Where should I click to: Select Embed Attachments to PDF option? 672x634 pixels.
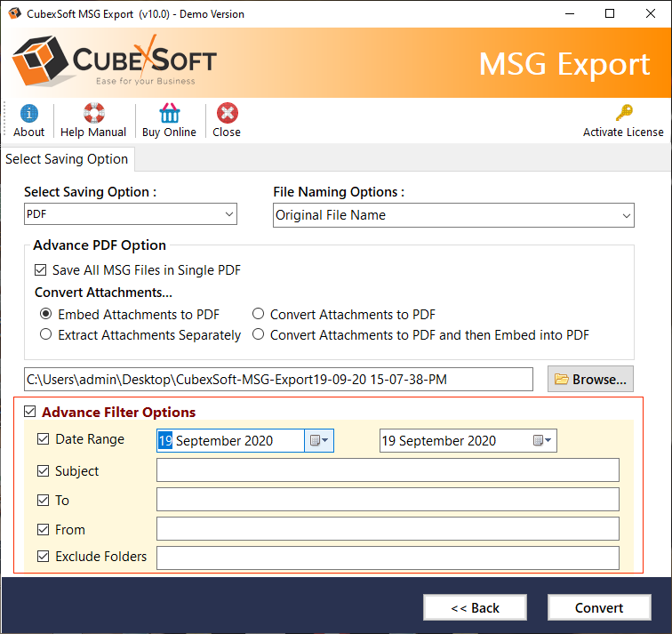45,314
